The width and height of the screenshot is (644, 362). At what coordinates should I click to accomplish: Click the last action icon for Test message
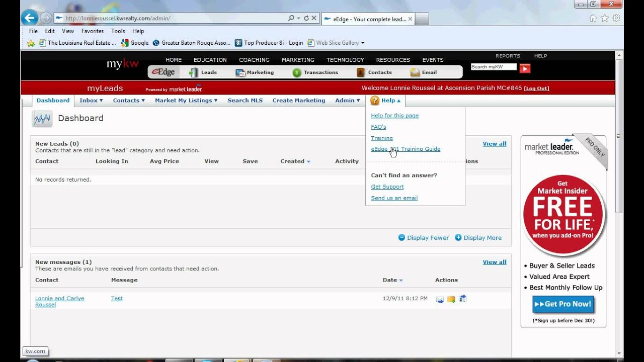point(462,299)
